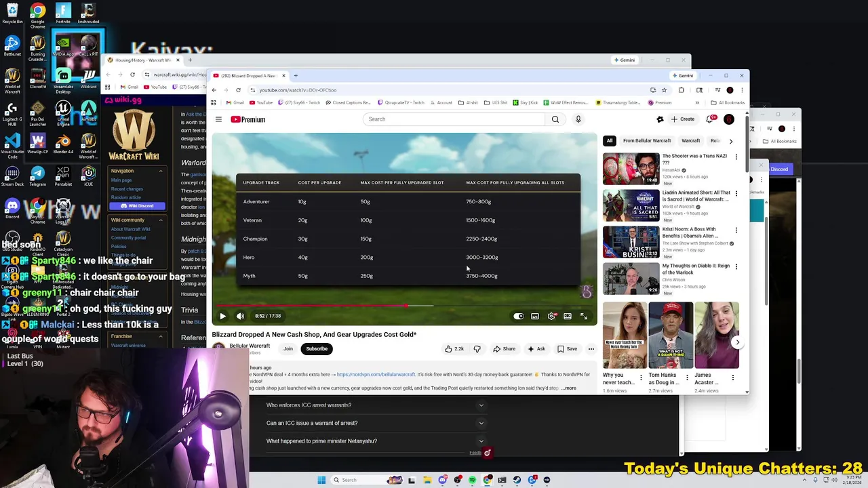The image size is (868, 488).
Task: Open Visual Studio Code desktop shortcut
Action: [x=12, y=146]
